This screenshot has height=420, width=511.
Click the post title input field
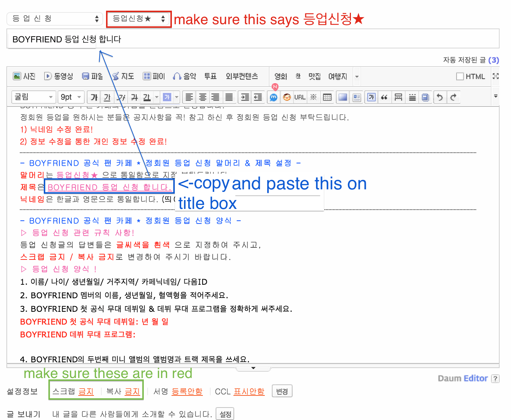point(253,39)
